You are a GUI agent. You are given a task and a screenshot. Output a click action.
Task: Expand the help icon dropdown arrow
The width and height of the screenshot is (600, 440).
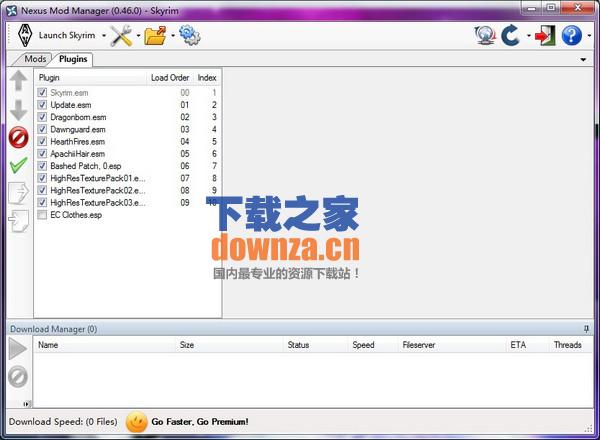[589, 36]
